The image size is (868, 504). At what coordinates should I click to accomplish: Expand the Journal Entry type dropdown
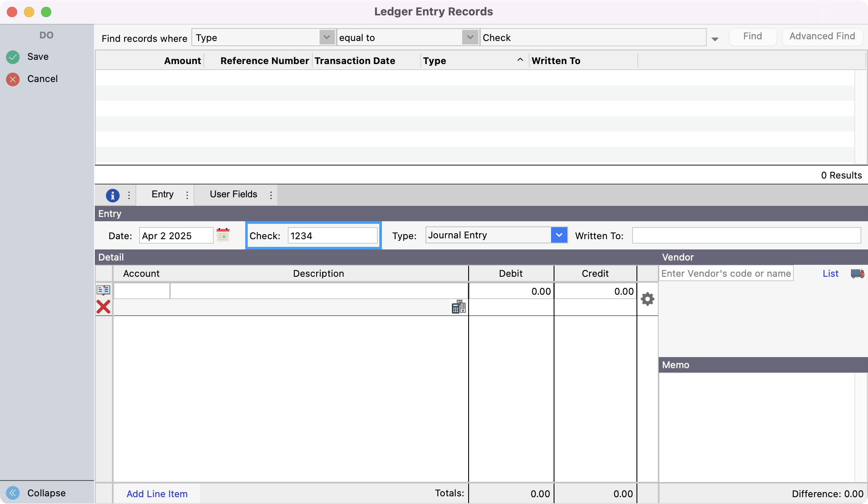(x=559, y=235)
